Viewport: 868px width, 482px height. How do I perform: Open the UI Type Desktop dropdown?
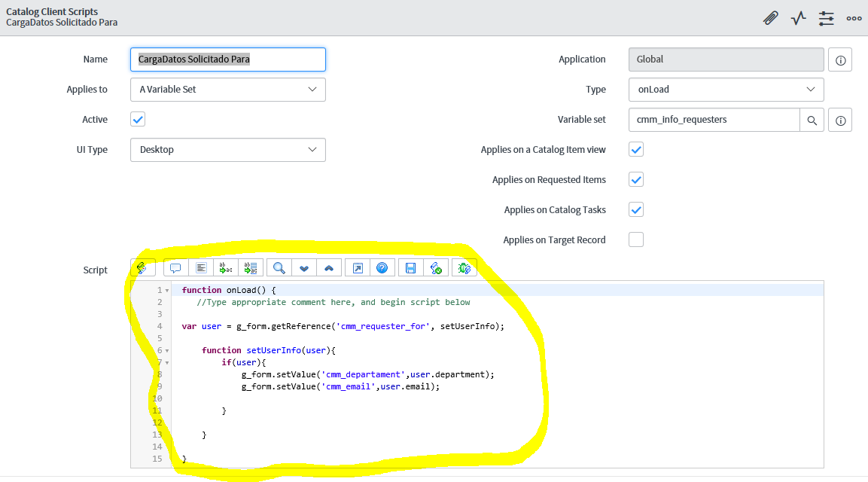point(227,150)
